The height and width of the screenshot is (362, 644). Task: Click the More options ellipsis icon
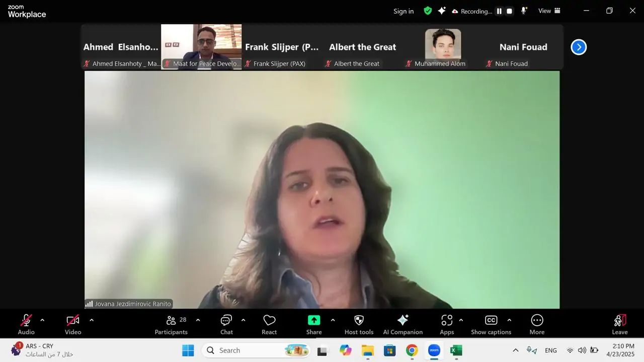click(x=537, y=321)
